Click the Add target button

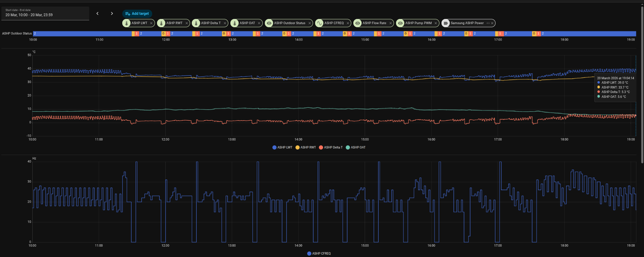point(137,14)
